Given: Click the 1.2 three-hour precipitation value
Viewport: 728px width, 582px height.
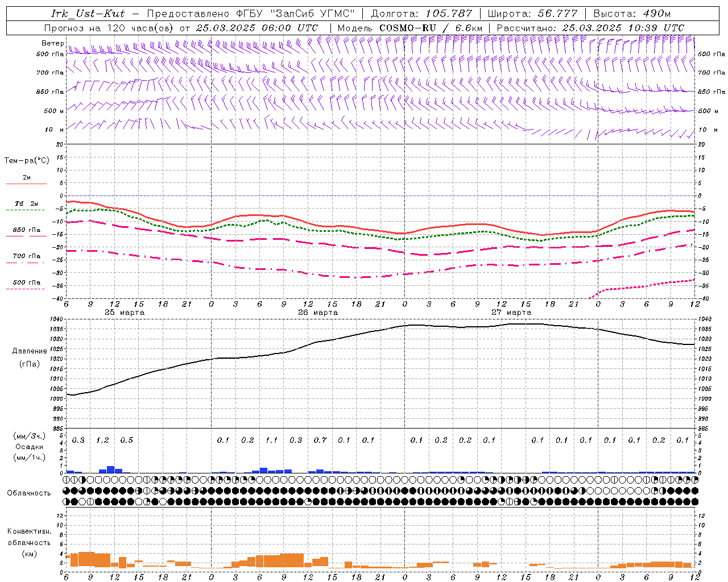Looking at the screenshot, I should pos(102,440).
